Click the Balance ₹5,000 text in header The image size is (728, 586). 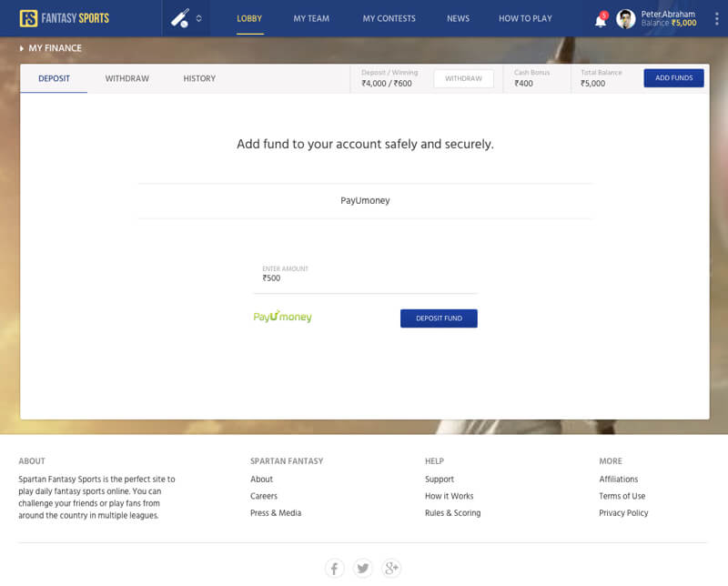click(x=669, y=24)
